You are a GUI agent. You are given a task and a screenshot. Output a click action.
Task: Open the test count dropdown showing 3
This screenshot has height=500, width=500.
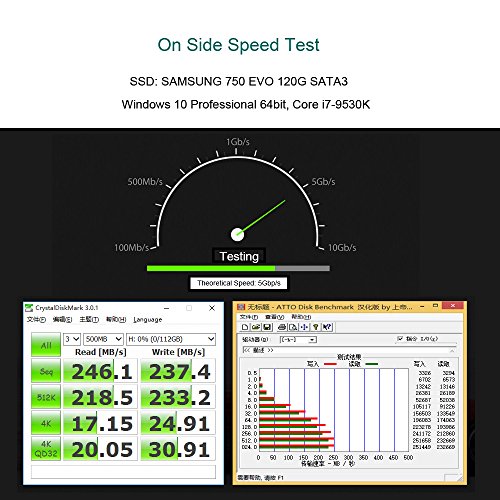pyautogui.click(x=72, y=339)
